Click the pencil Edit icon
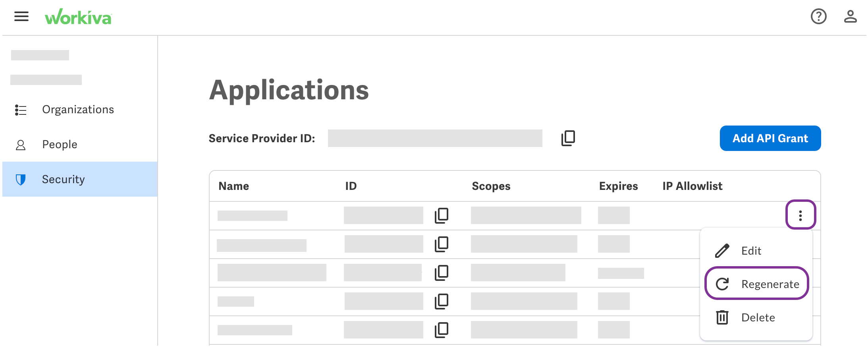The height and width of the screenshot is (348, 868). click(x=722, y=250)
